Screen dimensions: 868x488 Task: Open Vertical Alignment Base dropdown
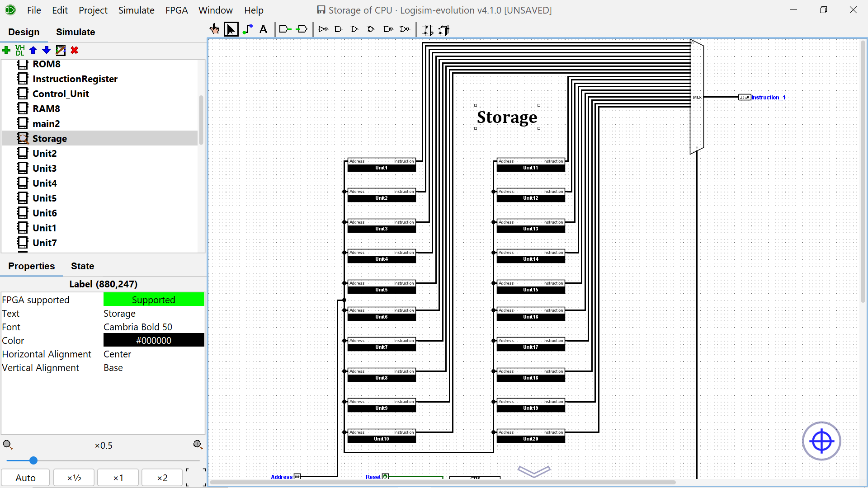pyautogui.click(x=154, y=368)
